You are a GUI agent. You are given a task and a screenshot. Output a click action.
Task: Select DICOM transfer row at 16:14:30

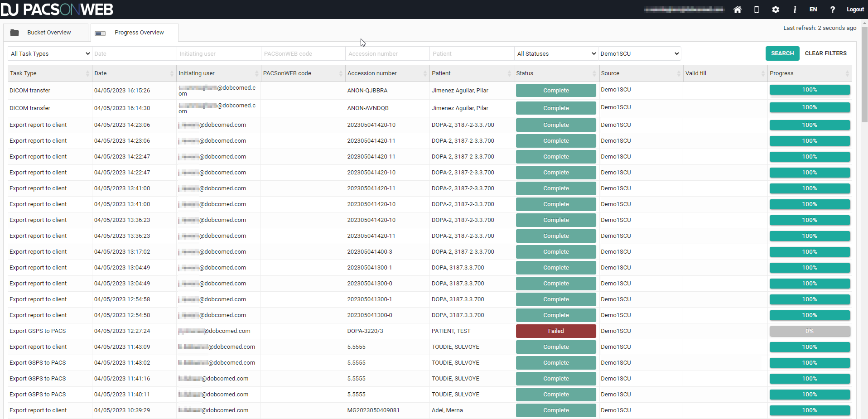point(30,108)
